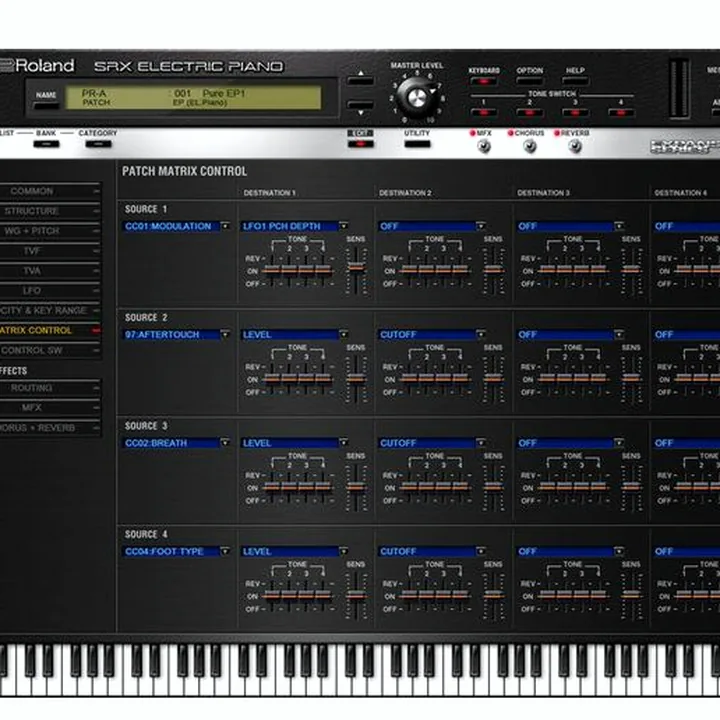This screenshot has height=720, width=720.
Task: Set Source 4 Destination 3 tone 3 switch
Action: click(582, 596)
